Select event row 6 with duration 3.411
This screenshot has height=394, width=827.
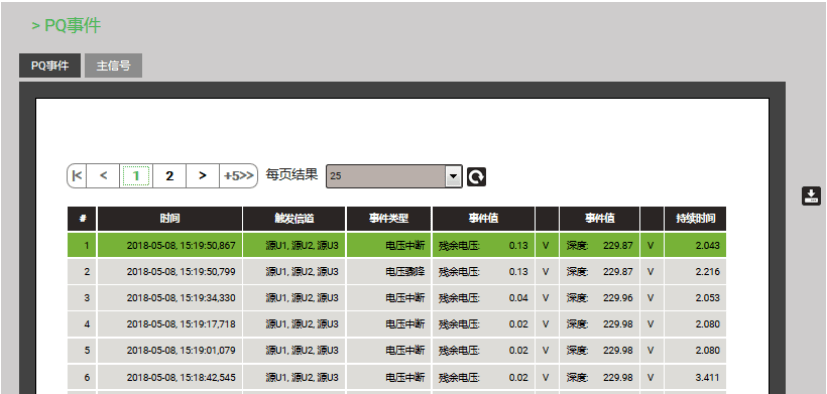[397, 378]
